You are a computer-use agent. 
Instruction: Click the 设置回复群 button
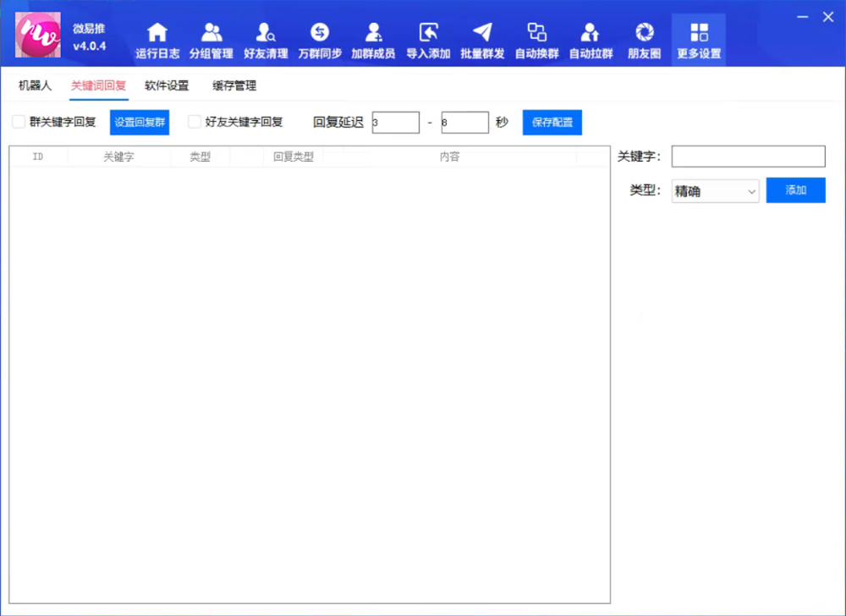140,122
